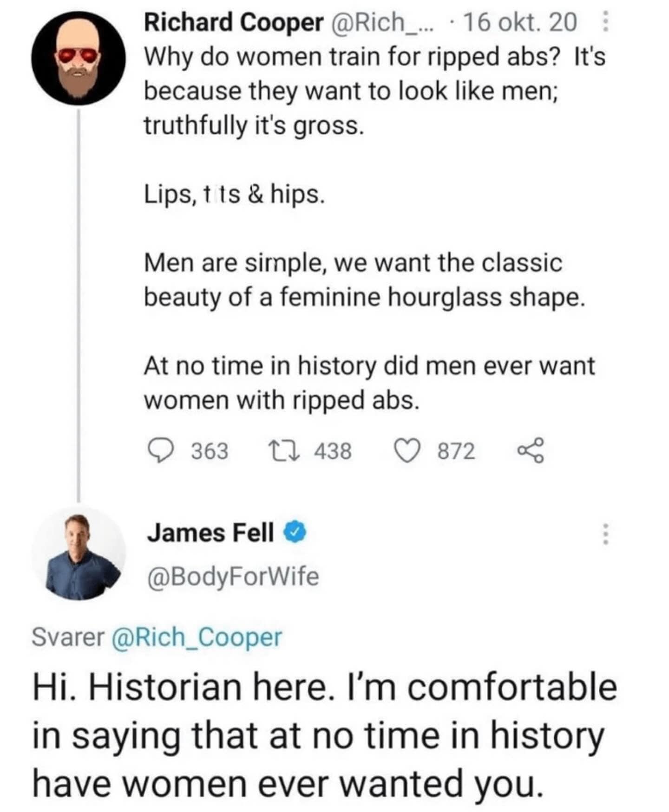669x812 pixels.
Task: View the 363 replies count
Action: coord(210,451)
